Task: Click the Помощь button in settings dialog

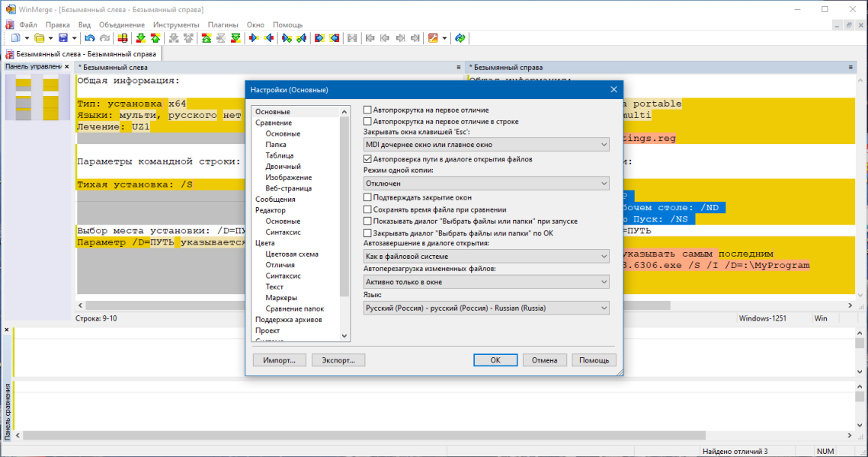Action: [x=594, y=360]
